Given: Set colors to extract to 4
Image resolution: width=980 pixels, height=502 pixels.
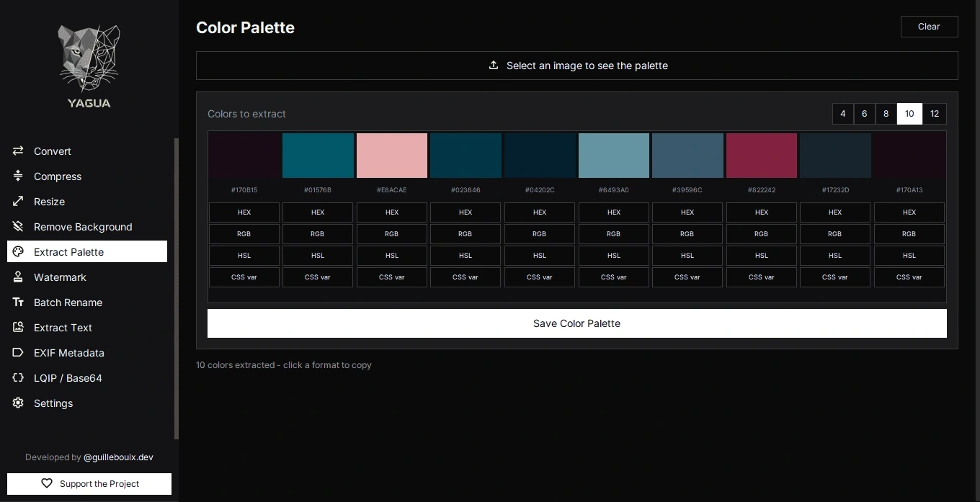Looking at the screenshot, I should pyautogui.click(x=843, y=114).
